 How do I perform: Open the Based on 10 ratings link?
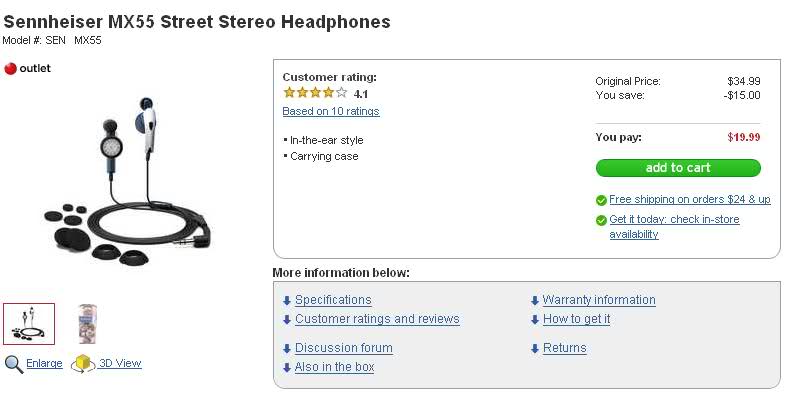(331, 111)
